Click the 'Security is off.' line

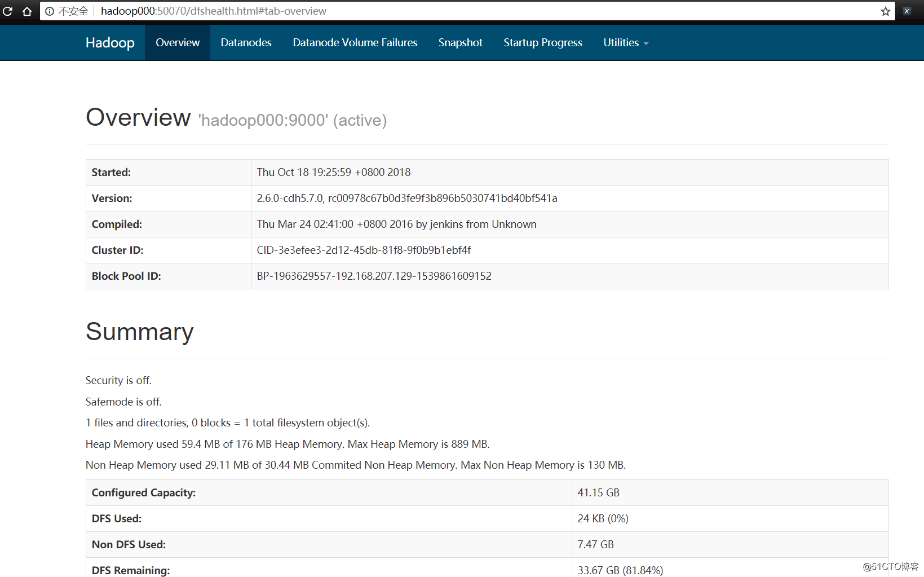coord(118,381)
